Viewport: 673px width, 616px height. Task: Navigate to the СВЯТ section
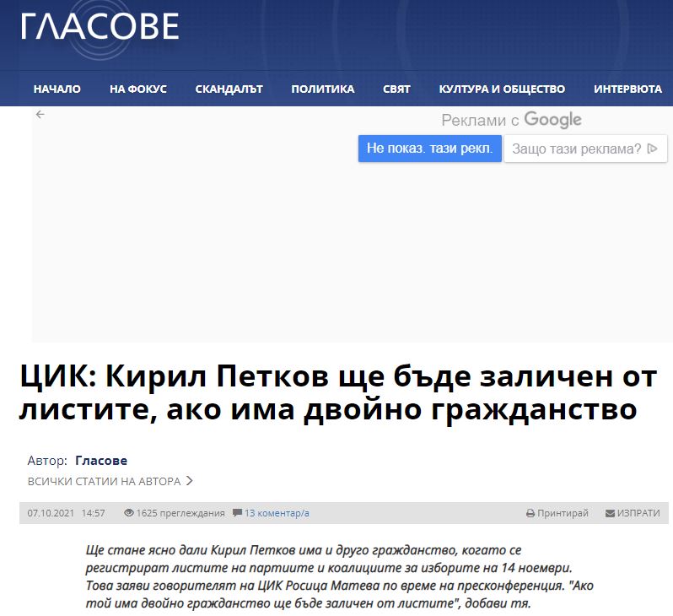coord(396,89)
